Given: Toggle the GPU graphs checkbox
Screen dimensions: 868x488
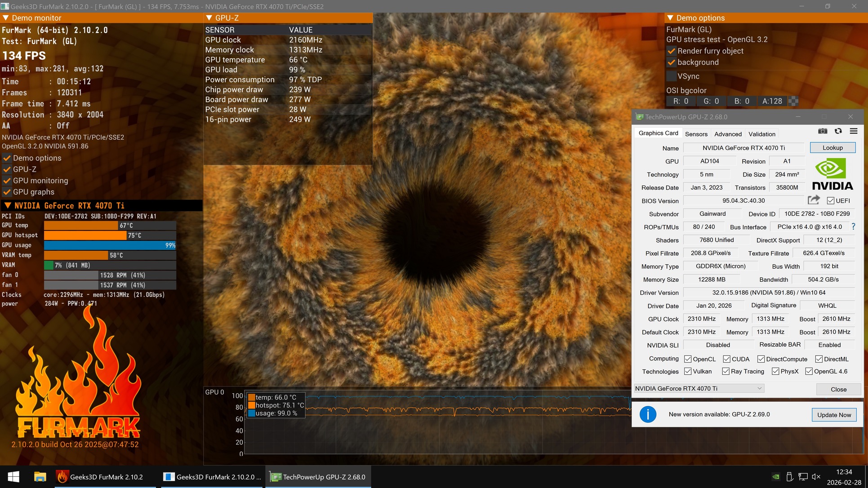Looking at the screenshot, I should pos(7,192).
